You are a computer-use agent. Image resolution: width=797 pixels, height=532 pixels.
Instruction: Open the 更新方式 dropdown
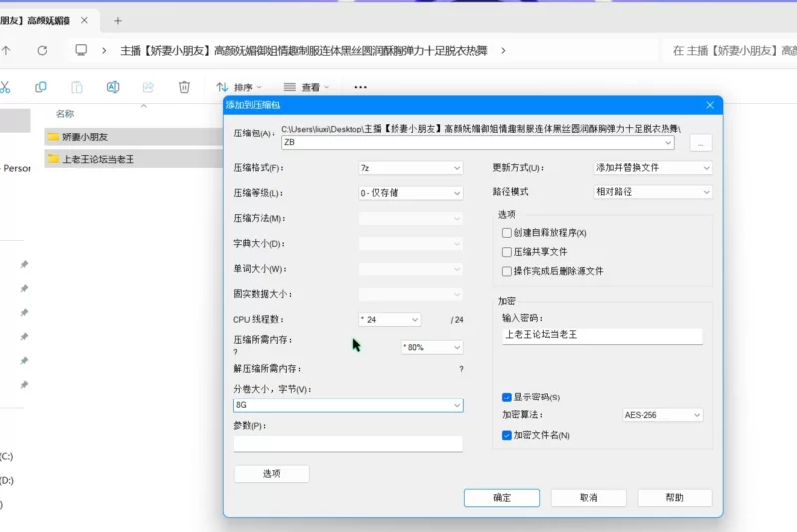pos(653,167)
